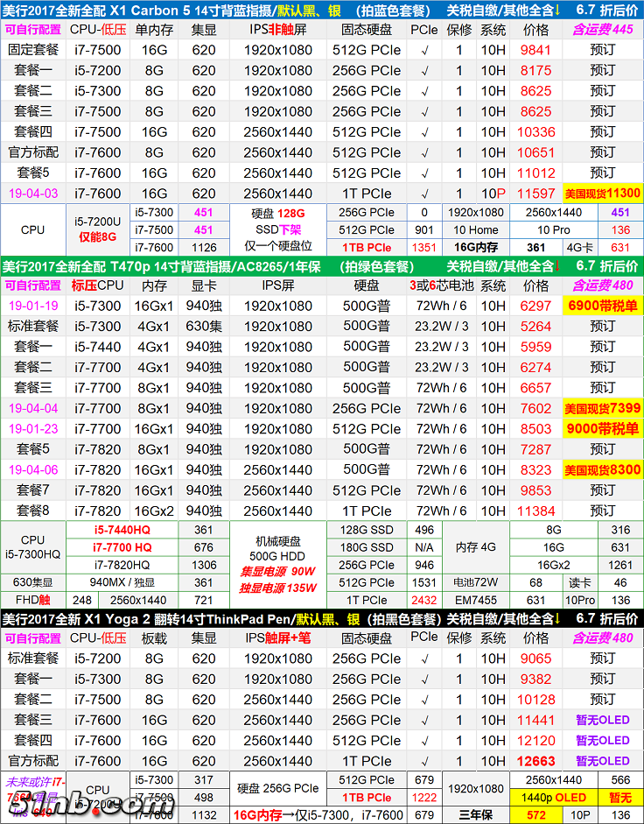Viewport: 644px width, 824px height.
Task: Select the green T470p section header
Action: click(322, 265)
